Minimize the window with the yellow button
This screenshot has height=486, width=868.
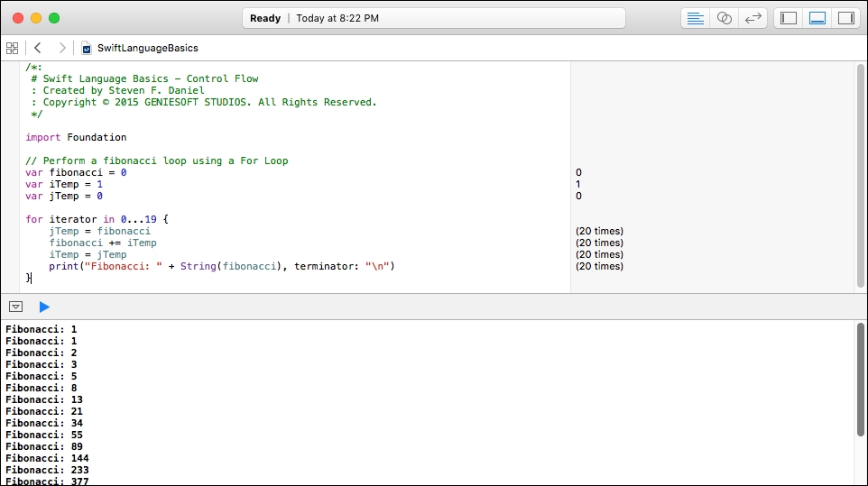(36, 18)
